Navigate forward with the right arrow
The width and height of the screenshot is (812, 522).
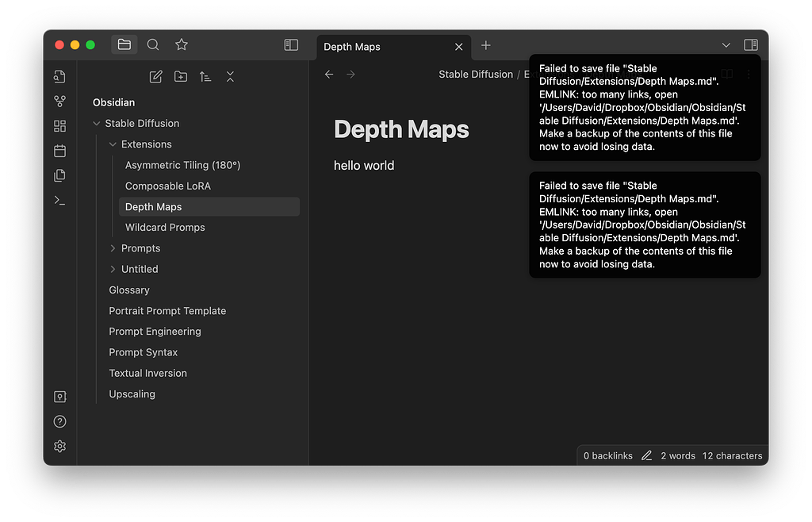click(350, 75)
